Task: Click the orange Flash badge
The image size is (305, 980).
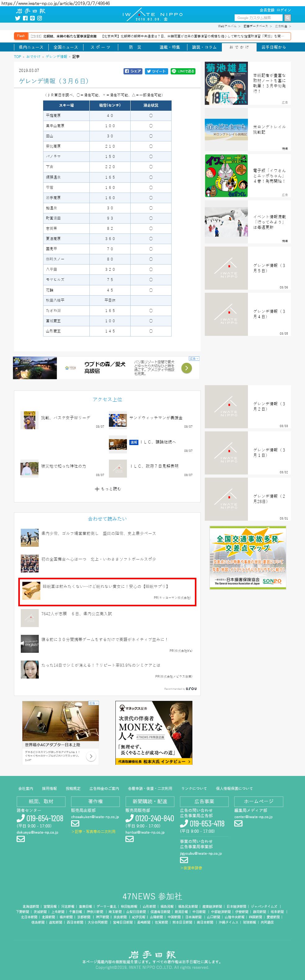Action: coord(21,36)
